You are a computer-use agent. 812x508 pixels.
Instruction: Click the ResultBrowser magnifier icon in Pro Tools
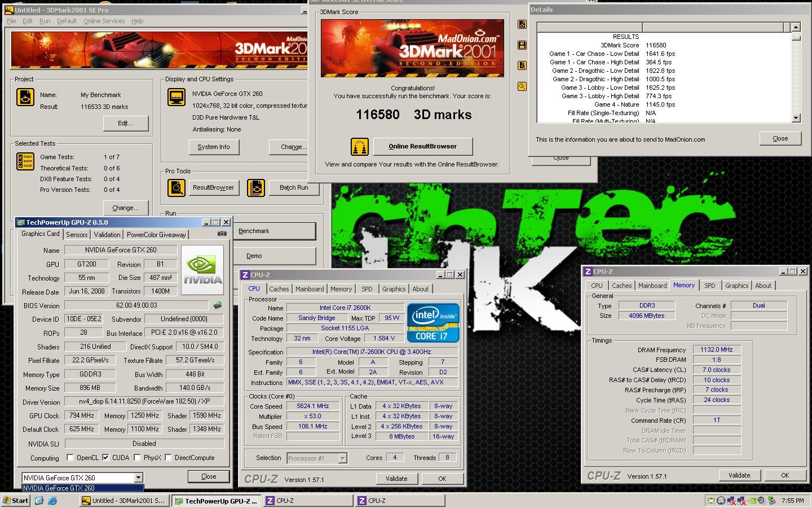pos(176,187)
